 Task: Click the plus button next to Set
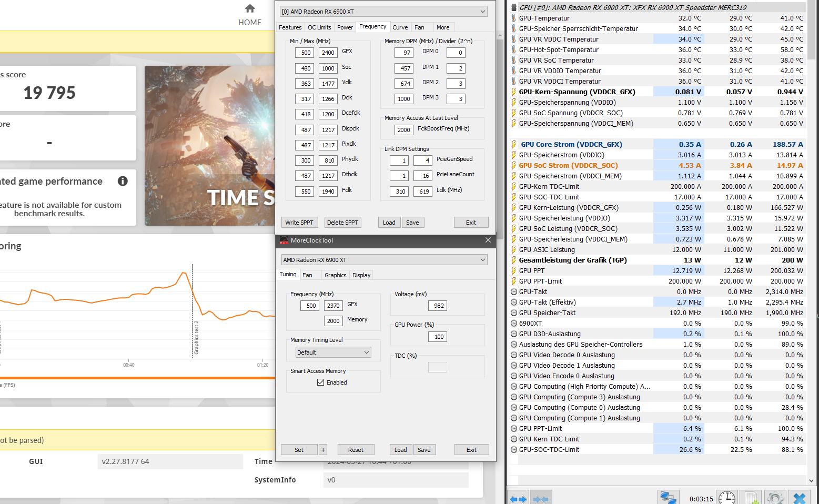[x=323, y=450]
